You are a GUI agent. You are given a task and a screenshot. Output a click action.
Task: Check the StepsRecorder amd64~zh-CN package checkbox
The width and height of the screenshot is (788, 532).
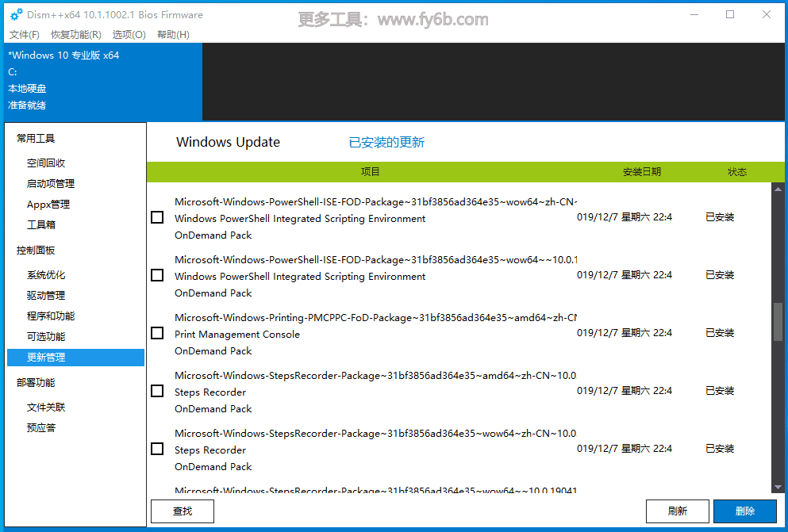(x=157, y=390)
